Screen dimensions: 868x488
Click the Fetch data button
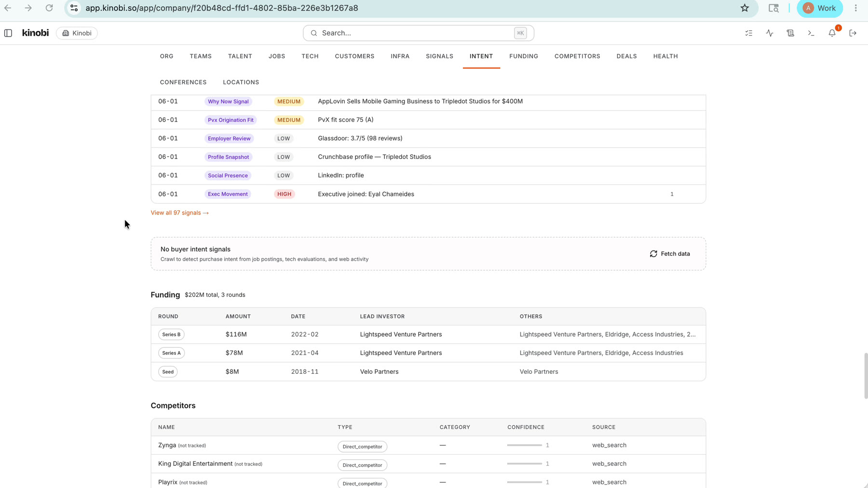[670, 254]
